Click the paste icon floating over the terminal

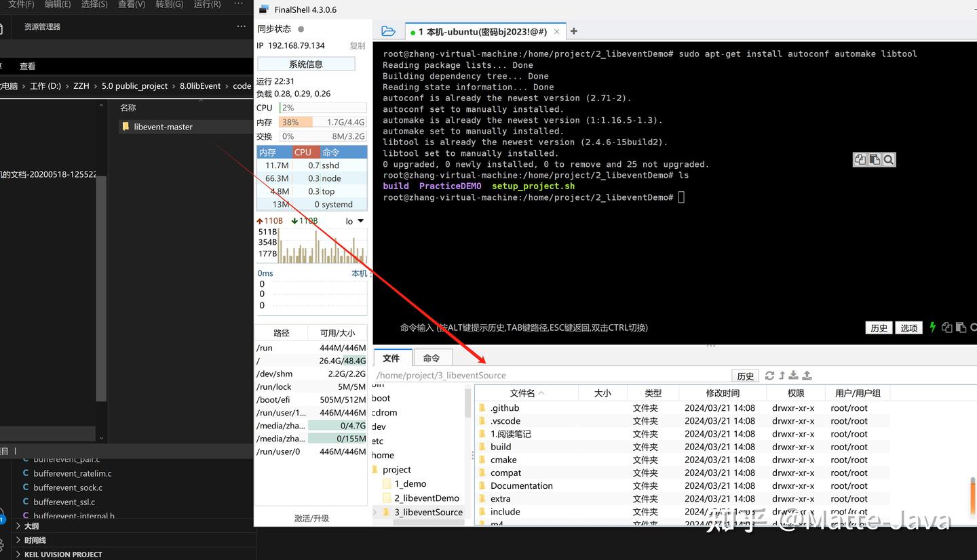[x=875, y=159]
